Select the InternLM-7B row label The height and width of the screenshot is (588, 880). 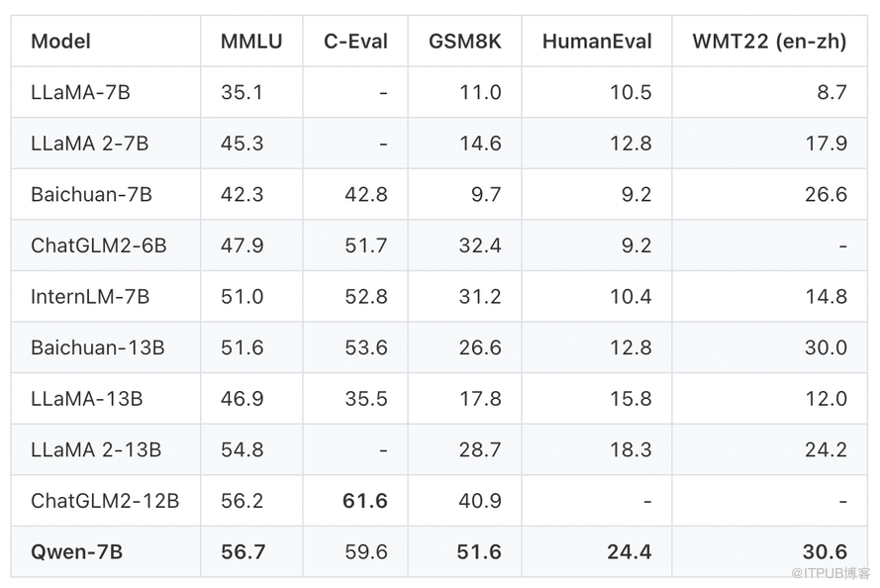point(90,297)
